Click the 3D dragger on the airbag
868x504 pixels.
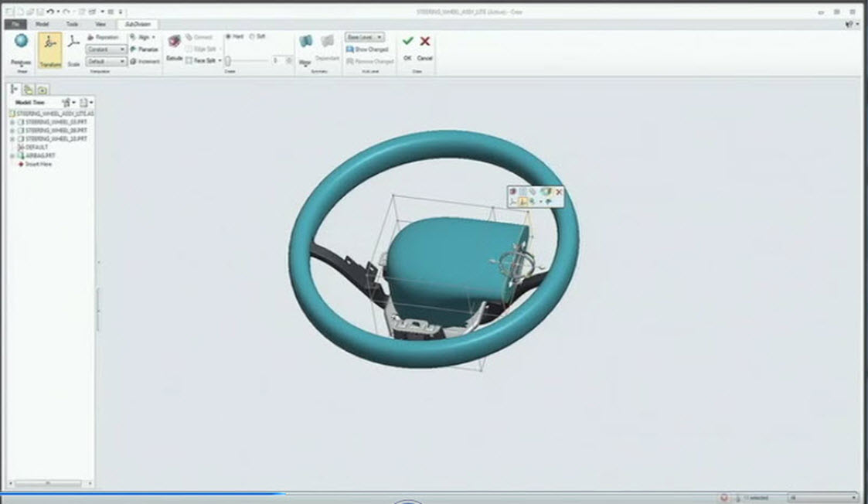pos(517,265)
